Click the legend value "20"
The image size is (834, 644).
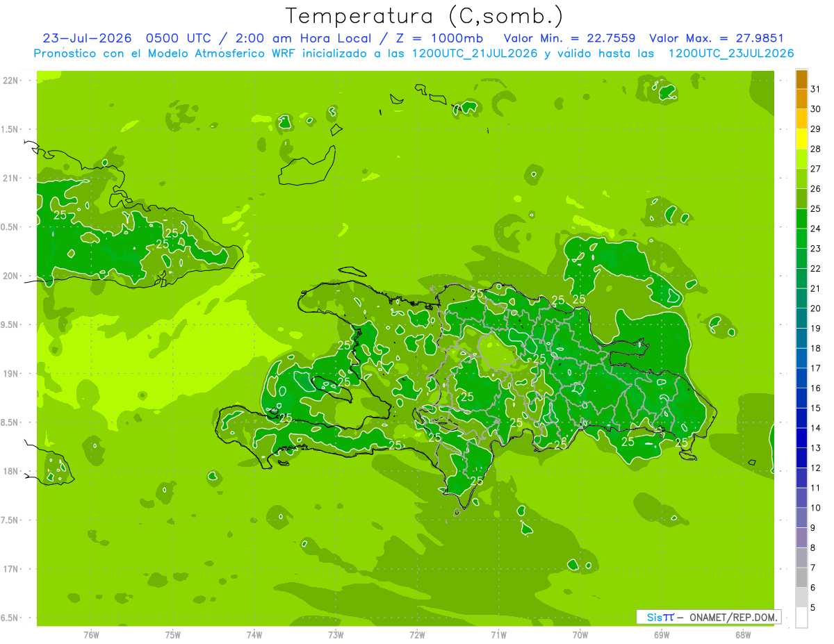[815, 308]
